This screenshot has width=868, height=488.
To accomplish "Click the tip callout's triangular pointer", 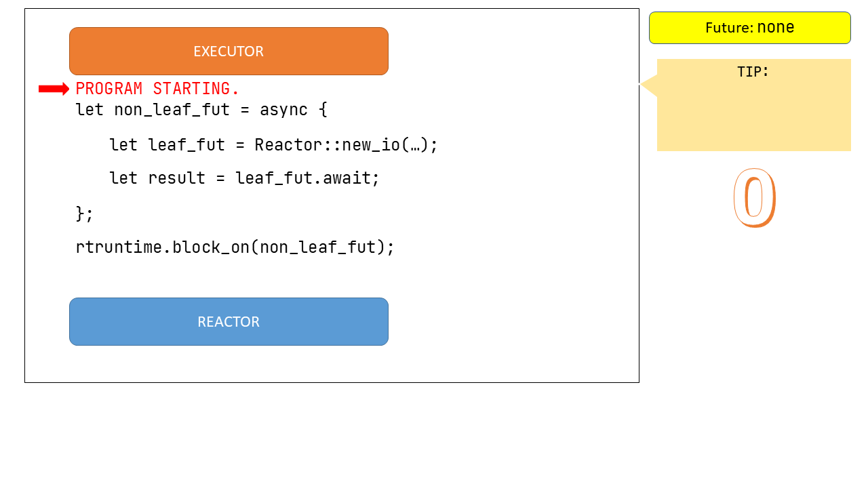I will 649,85.
